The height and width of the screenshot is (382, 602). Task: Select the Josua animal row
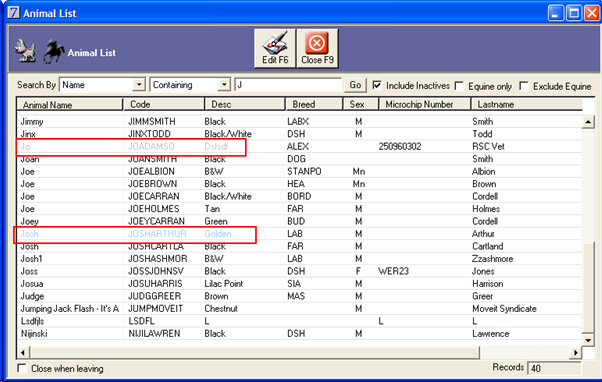coord(299,283)
